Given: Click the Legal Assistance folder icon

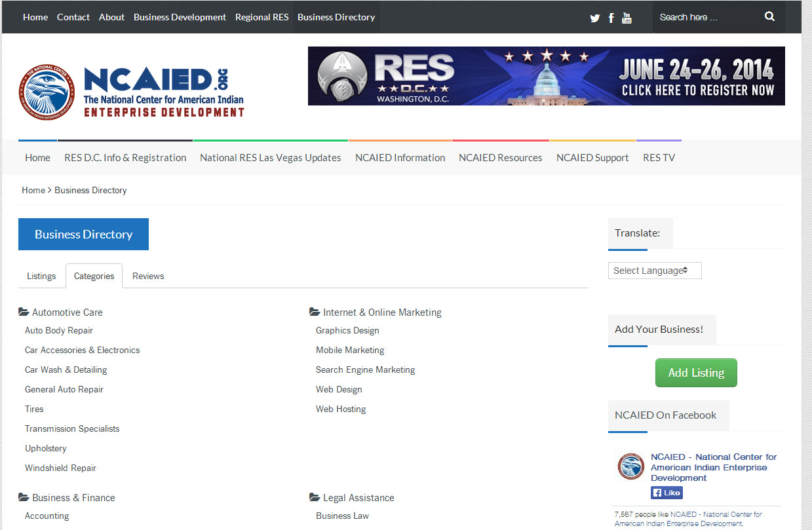Looking at the screenshot, I should 315,498.
